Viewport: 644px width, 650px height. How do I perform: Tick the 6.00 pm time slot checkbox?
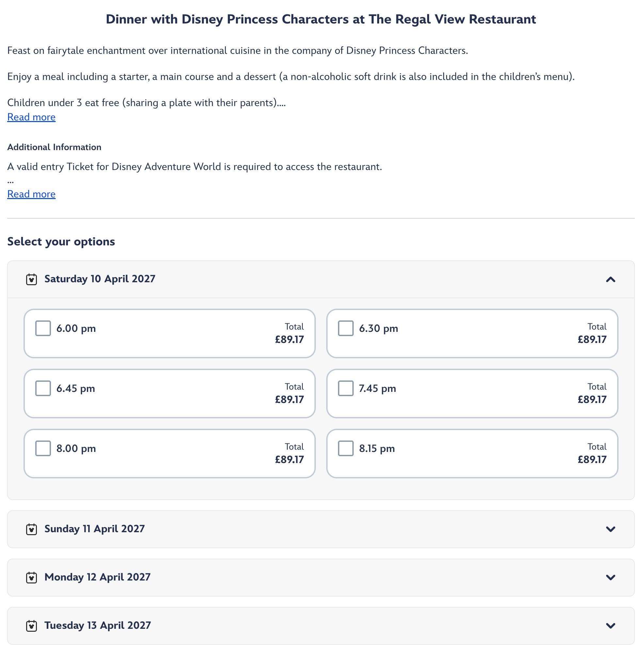(x=43, y=328)
